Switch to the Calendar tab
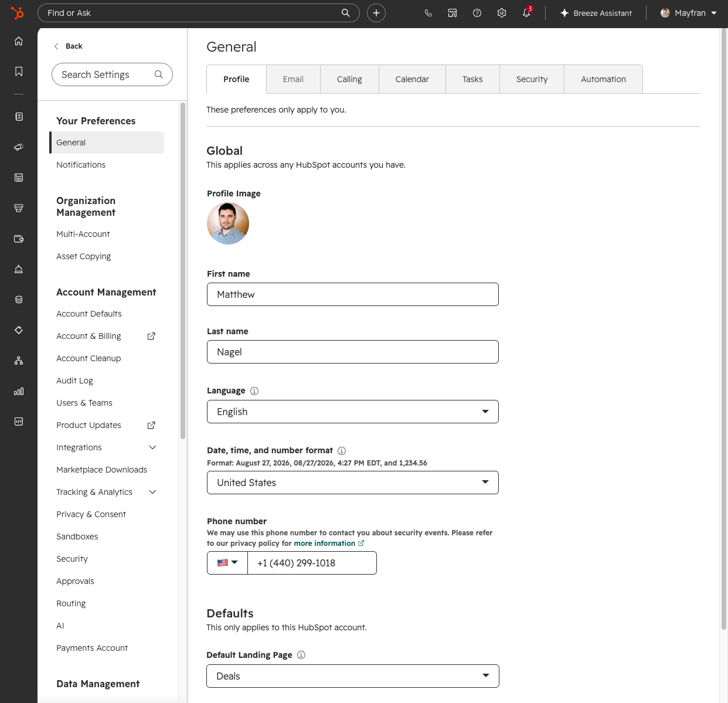Image resolution: width=728 pixels, height=703 pixels. pyautogui.click(x=412, y=79)
